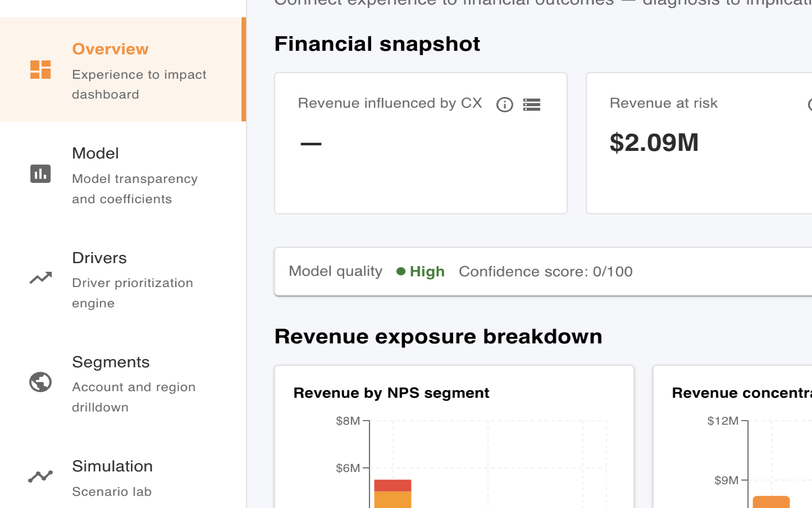812x508 pixels.
Task: Click the red segment of the NPS bar
Action: click(x=393, y=485)
